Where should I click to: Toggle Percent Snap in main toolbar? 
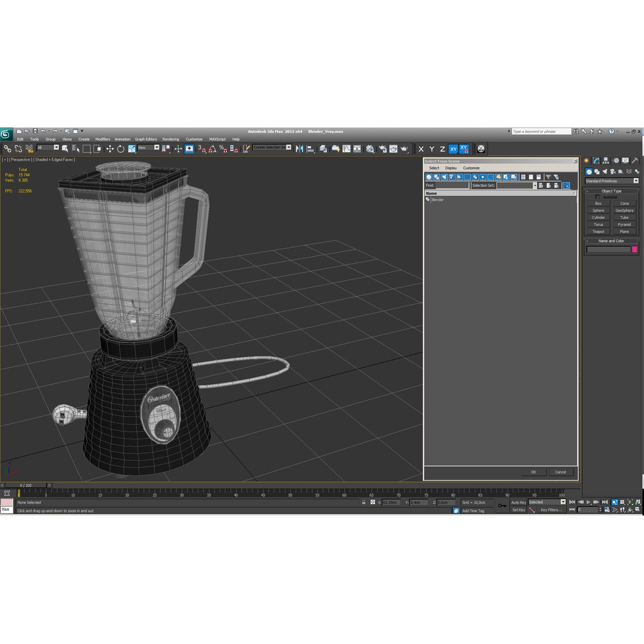pos(223,148)
